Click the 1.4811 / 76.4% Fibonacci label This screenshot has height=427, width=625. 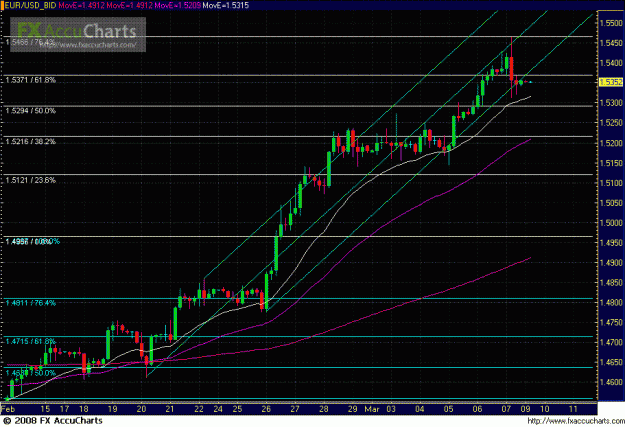click(x=31, y=303)
